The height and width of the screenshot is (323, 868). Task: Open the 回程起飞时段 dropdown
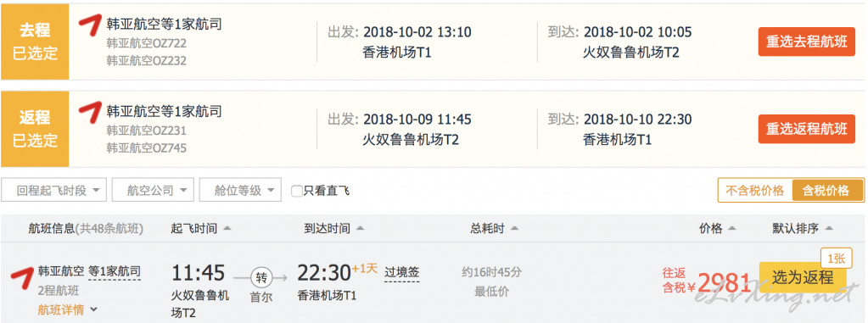[x=53, y=191]
